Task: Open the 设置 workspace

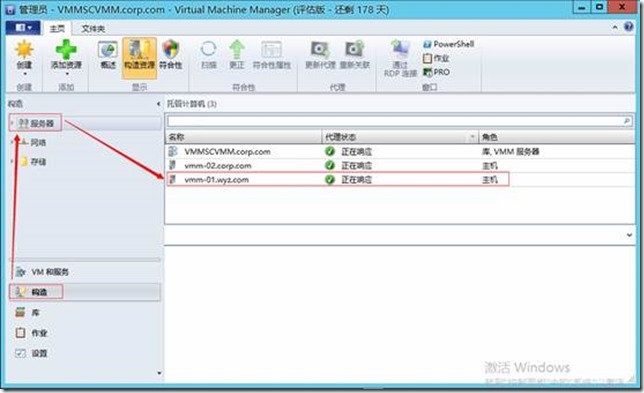Action: [x=84, y=353]
